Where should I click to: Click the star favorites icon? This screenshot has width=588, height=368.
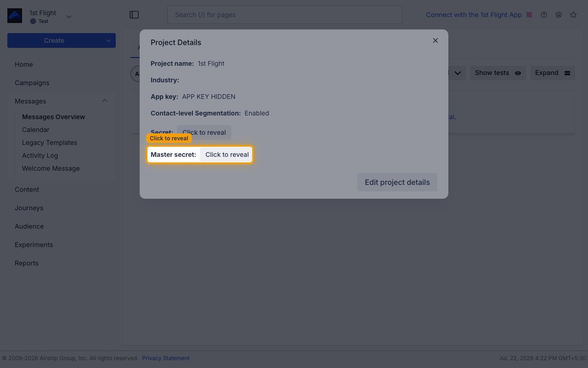[573, 15]
